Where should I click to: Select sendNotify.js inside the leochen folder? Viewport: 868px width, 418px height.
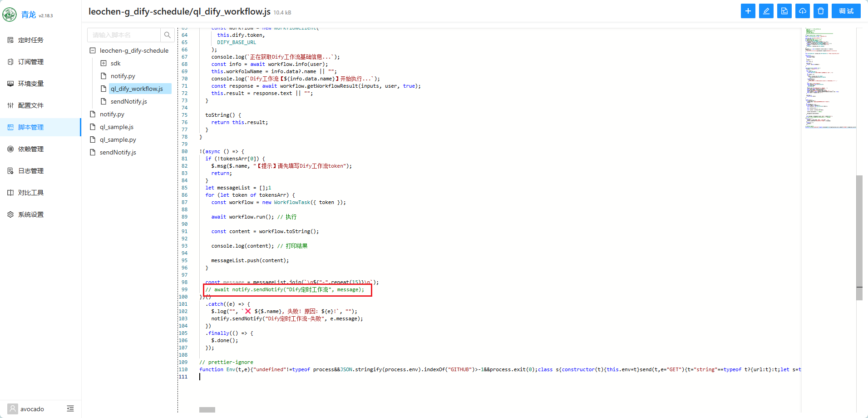[x=128, y=101]
